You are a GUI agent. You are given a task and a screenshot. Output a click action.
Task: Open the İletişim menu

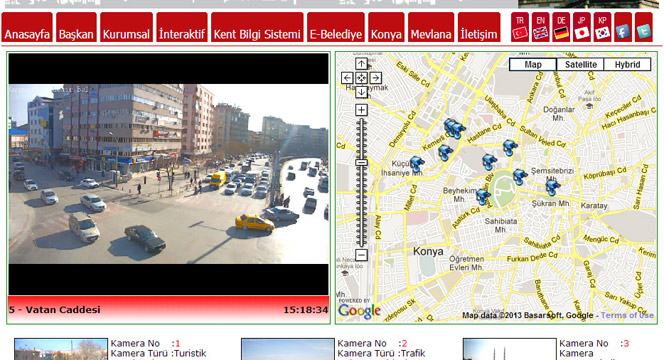(479, 27)
